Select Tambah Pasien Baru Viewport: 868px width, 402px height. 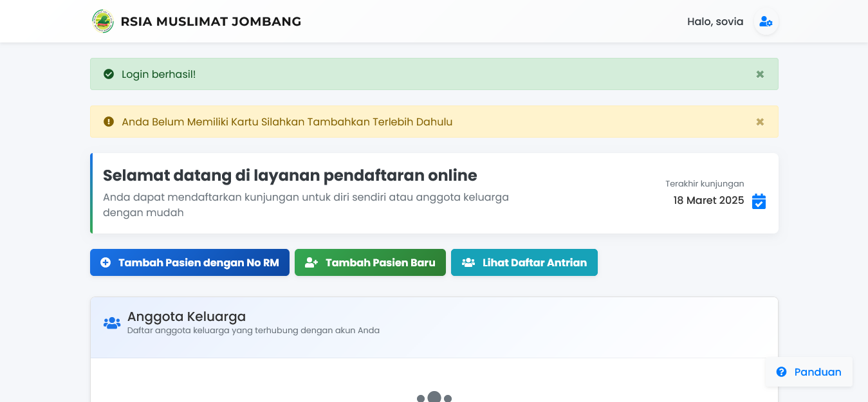pyautogui.click(x=370, y=262)
